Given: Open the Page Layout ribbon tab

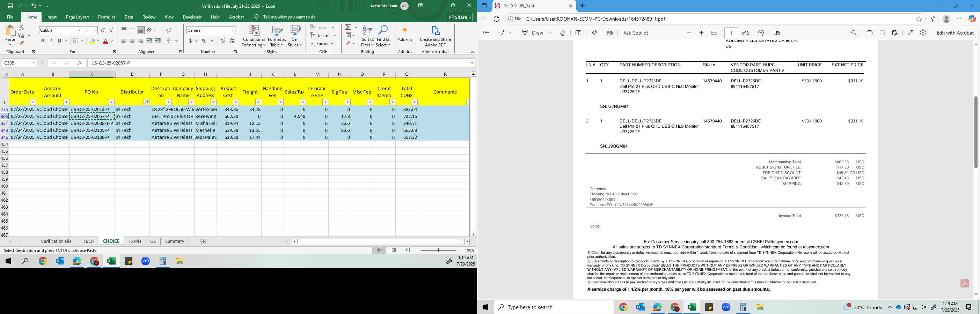Looking at the screenshot, I should [x=77, y=17].
